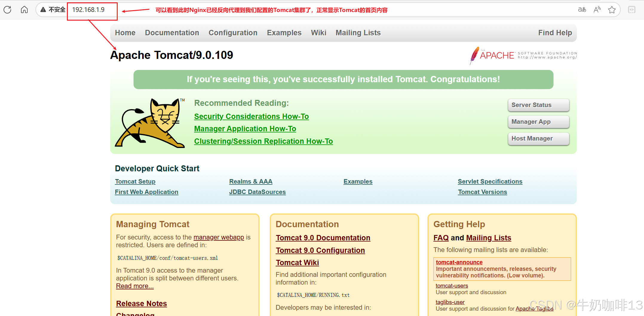The image size is (644, 316).
Task: Open the Tomcat Wiki link
Action: [298, 262]
